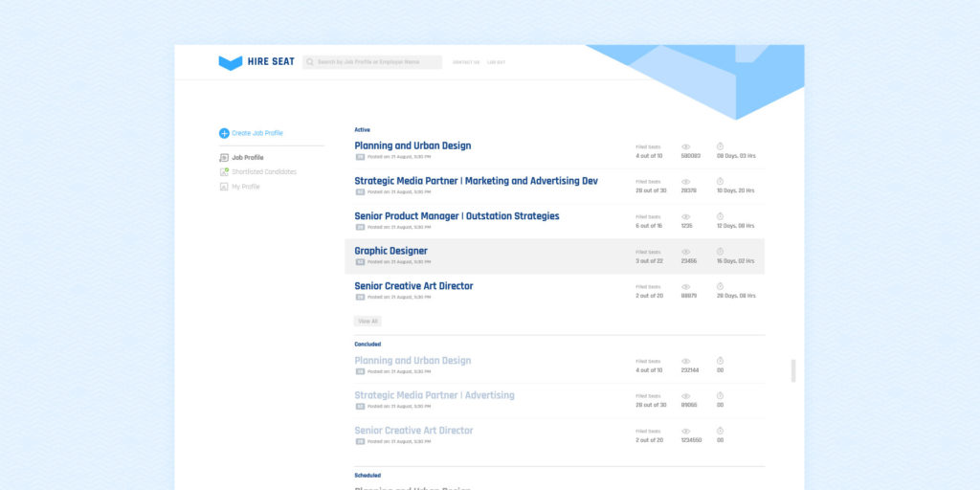Click timer icon for concluded Senior Creative Art Director
The height and width of the screenshot is (490, 980).
tap(720, 431)
